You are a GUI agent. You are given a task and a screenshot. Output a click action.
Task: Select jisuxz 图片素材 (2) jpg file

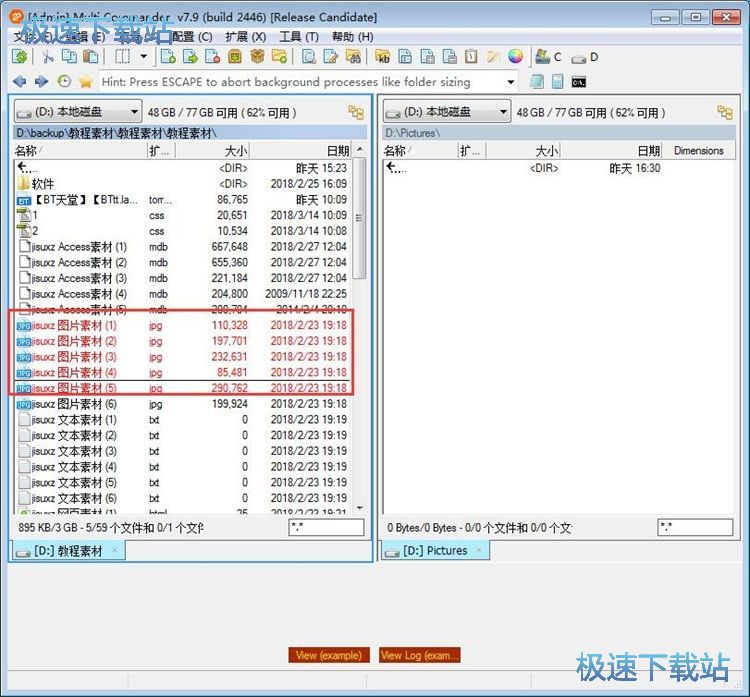183,341
